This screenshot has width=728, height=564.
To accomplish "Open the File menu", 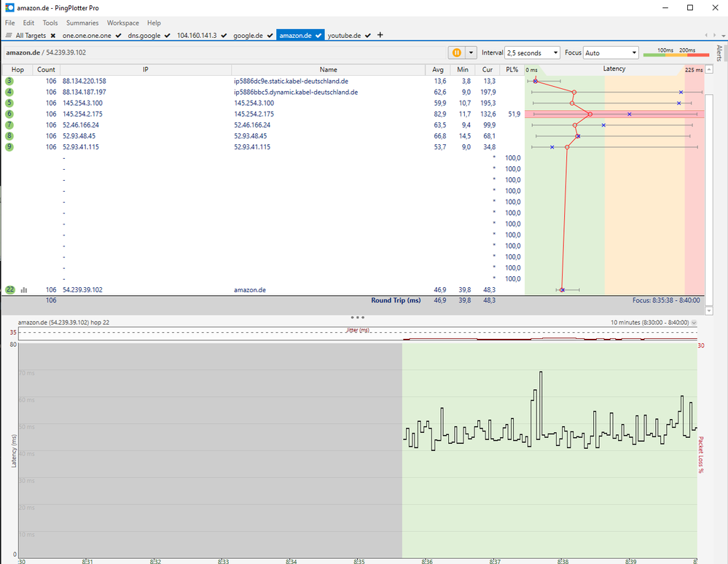I will pyautogui.click(x=9, y=23).
